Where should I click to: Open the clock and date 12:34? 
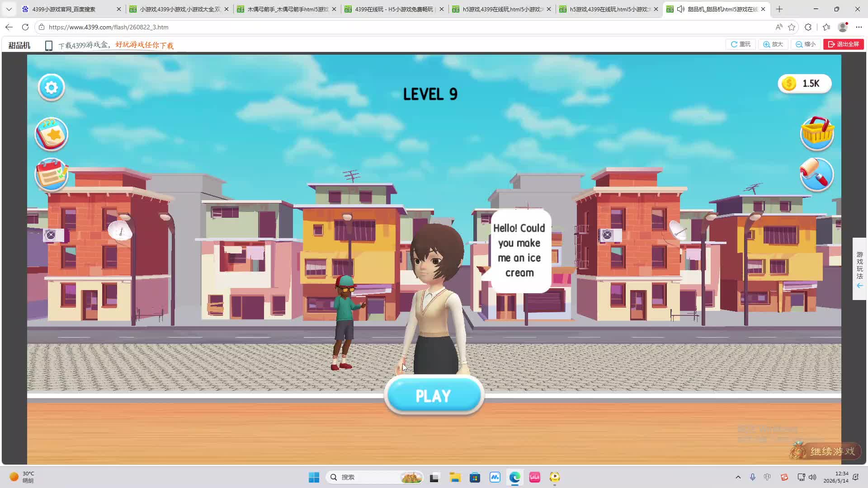click(x=835, y=477)
